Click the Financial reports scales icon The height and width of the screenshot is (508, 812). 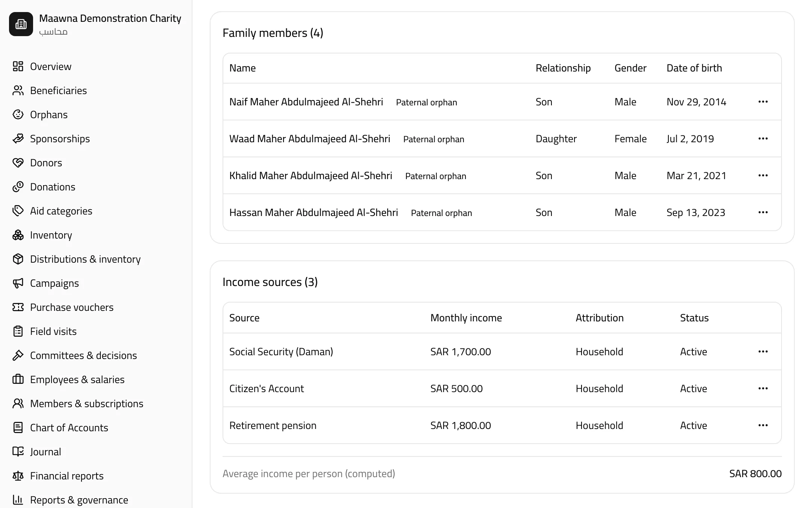(x=18, y=476)
